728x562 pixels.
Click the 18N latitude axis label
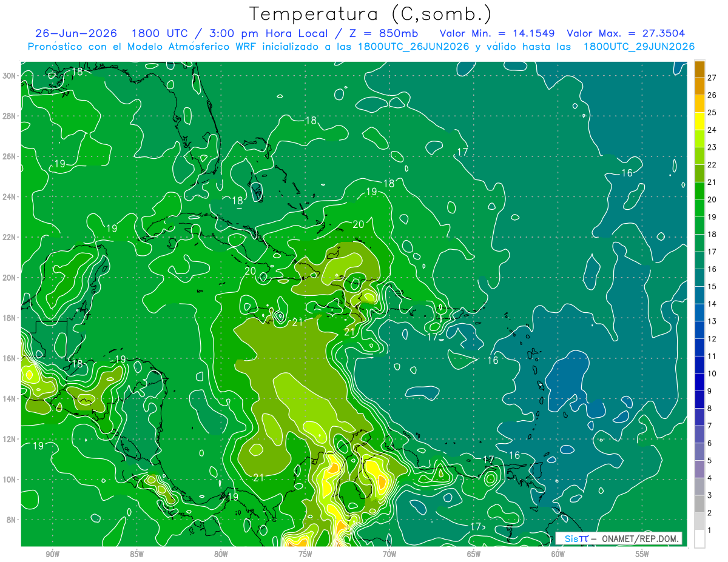(9, 318)
